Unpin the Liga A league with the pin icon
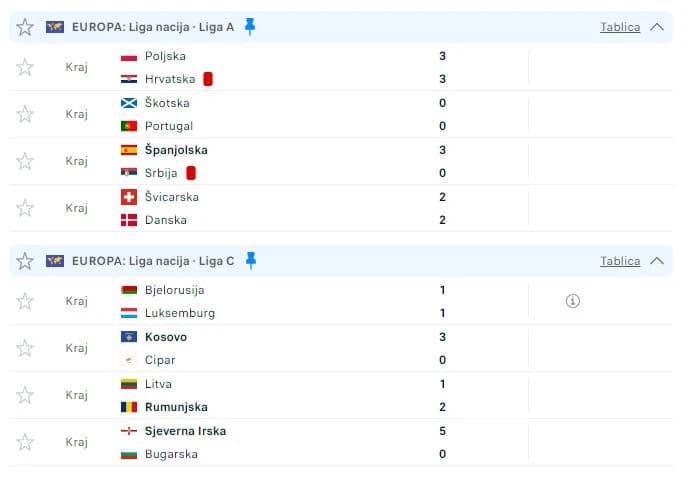Screen dimensions: 685x477 tap(250, 26)
